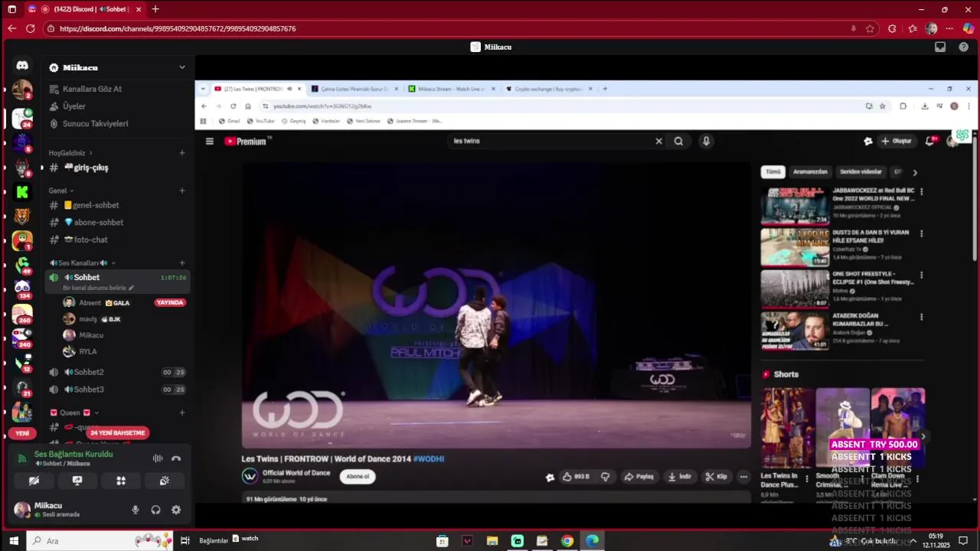Reload the page in Edge
Viewport: 980px width, 551px height.
(30, 28)
